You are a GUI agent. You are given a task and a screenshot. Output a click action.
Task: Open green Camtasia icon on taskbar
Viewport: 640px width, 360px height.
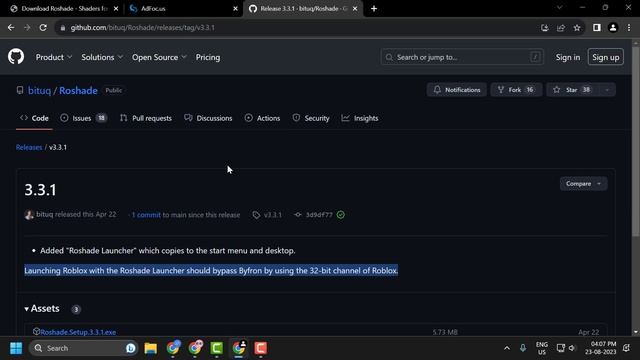[x=217, y=348]
